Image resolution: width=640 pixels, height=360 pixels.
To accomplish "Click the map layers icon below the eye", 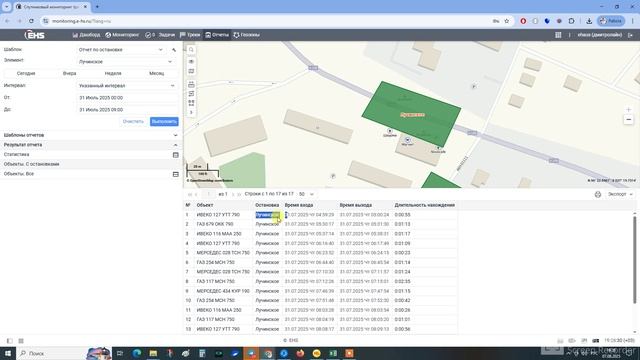I will click(x=191, y=71).
